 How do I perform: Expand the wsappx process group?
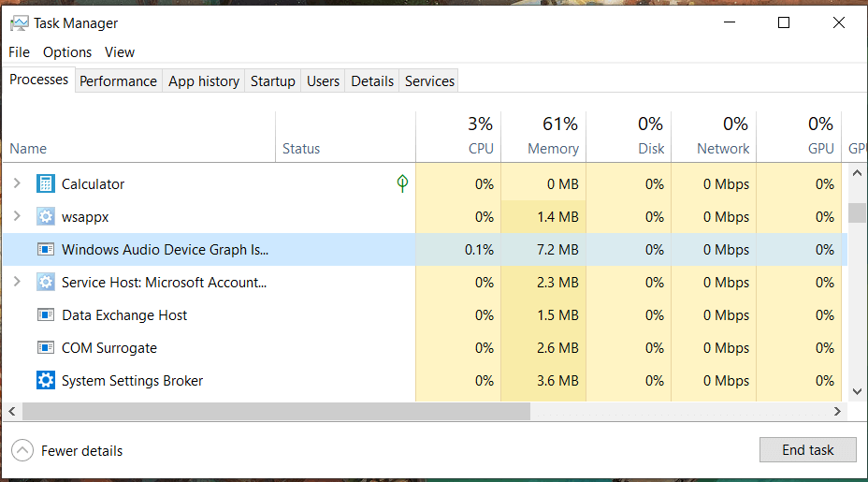pyautogui.click(x=17, y=215)
